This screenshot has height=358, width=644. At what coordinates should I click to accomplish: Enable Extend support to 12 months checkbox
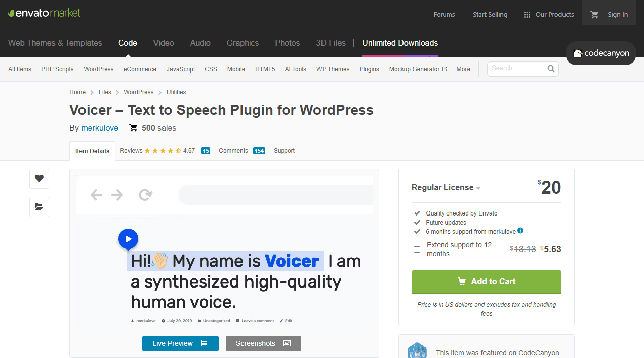417,249
